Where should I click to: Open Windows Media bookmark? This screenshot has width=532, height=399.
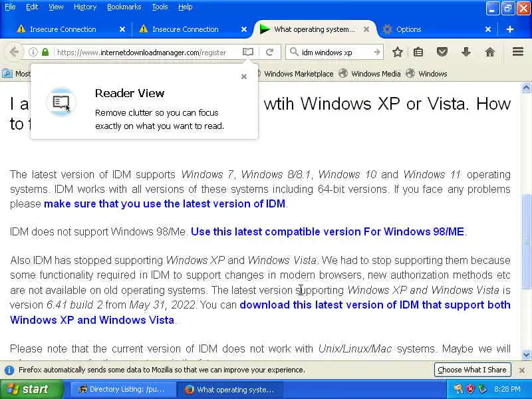point(370,74)
